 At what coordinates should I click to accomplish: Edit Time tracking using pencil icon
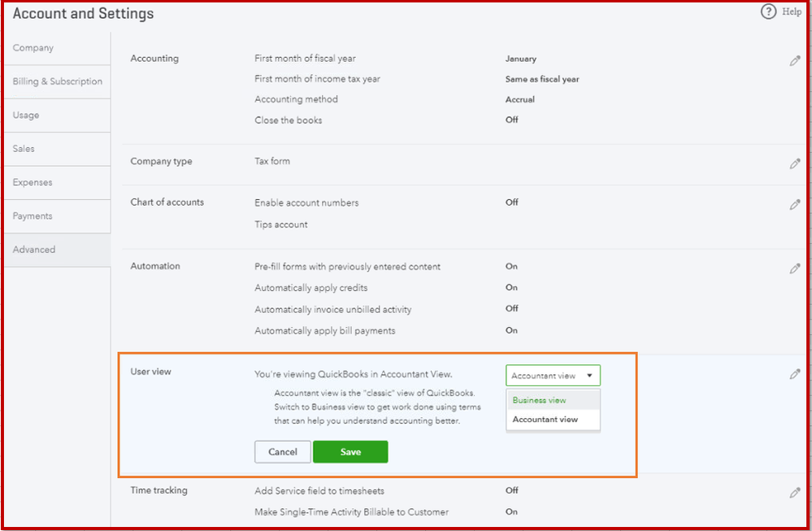(x=795, y=493)
